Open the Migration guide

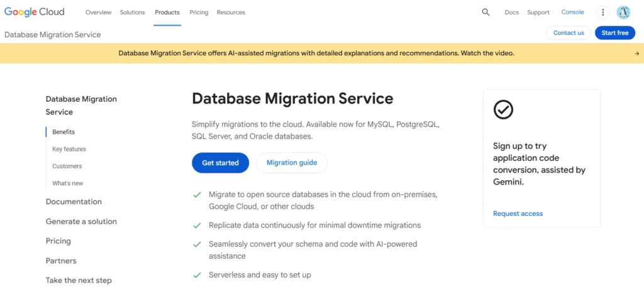pyautogui.click(x=292, y=163)
